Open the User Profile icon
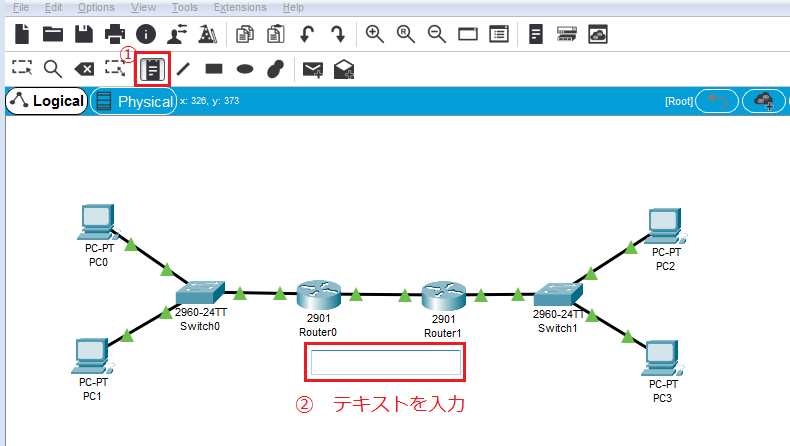The image size is (790, 446). (x=177, y=34)
